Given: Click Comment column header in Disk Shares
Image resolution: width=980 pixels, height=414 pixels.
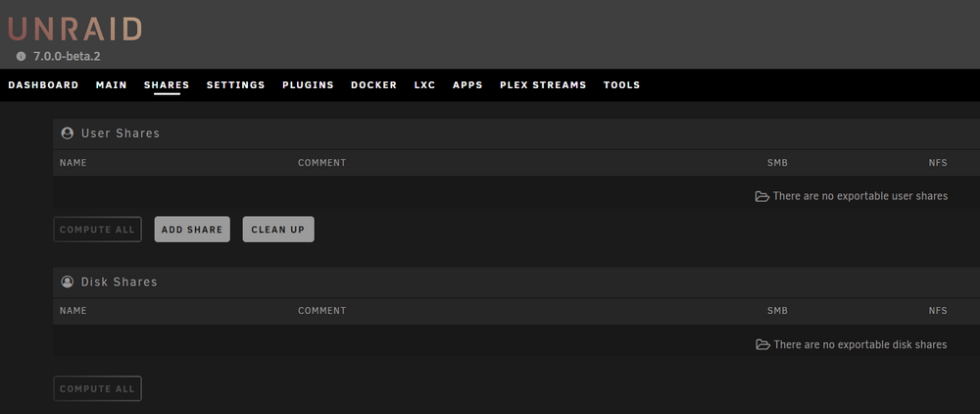Looking at the screenshot, I should point(321,311).
